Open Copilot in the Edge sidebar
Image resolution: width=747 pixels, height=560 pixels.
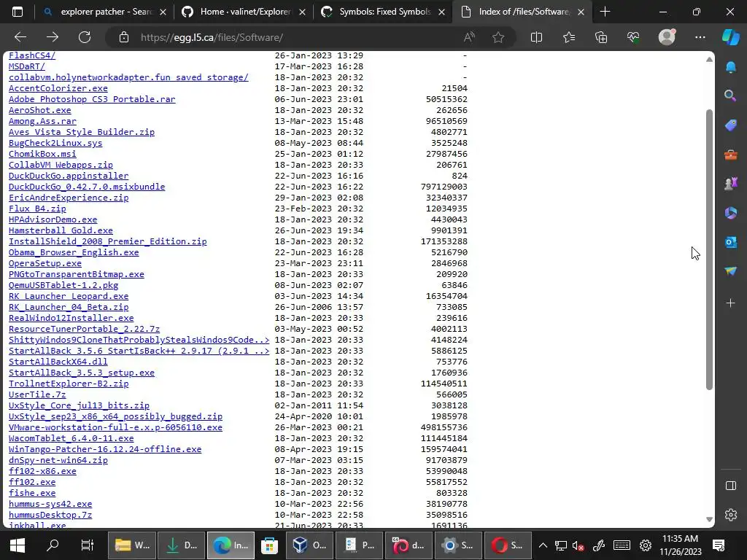point(731,37)
